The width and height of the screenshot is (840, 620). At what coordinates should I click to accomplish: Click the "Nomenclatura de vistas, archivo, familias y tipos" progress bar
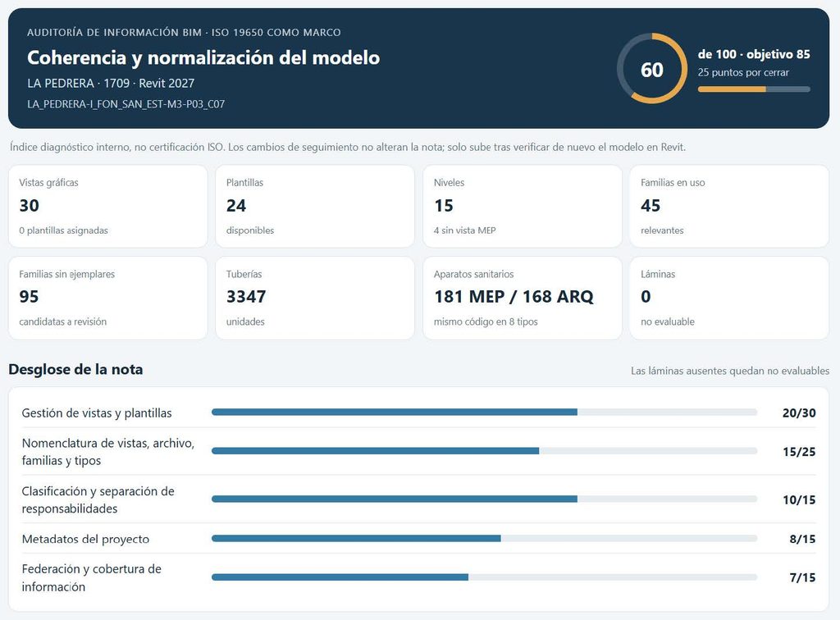(484, 451)
